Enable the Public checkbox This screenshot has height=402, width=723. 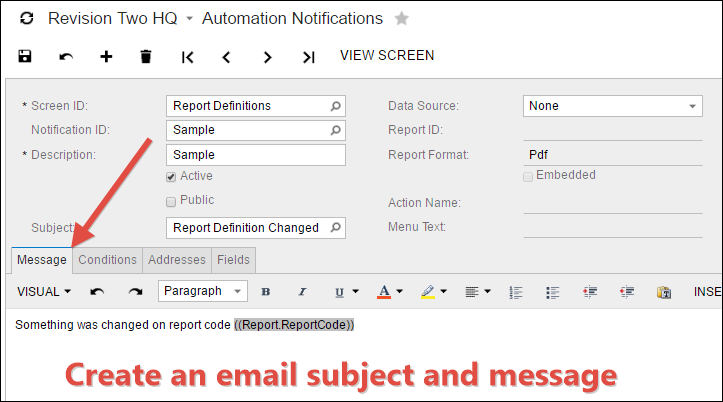[172, 201]
